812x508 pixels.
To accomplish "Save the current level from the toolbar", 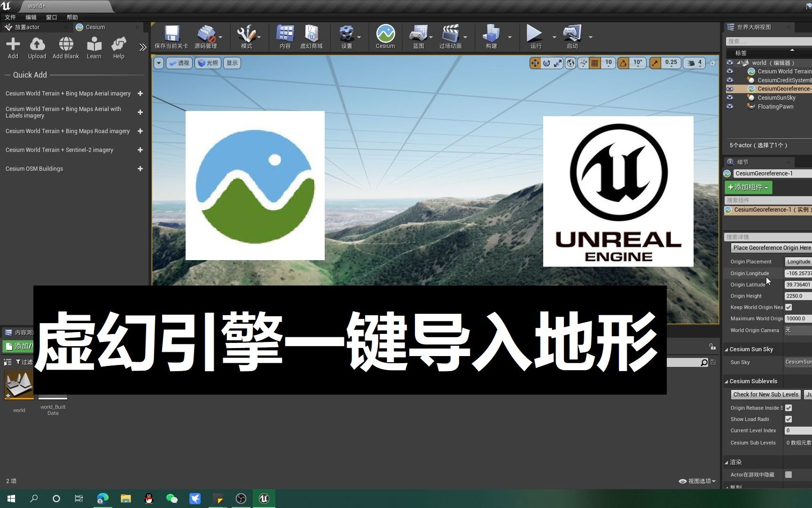I will [172, 34].
